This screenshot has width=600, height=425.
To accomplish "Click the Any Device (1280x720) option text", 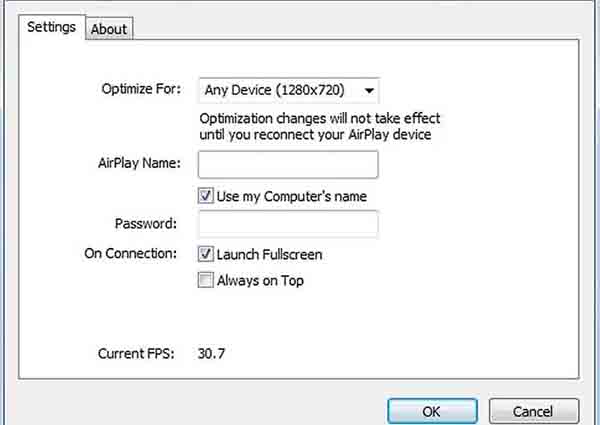I will 274,90.
